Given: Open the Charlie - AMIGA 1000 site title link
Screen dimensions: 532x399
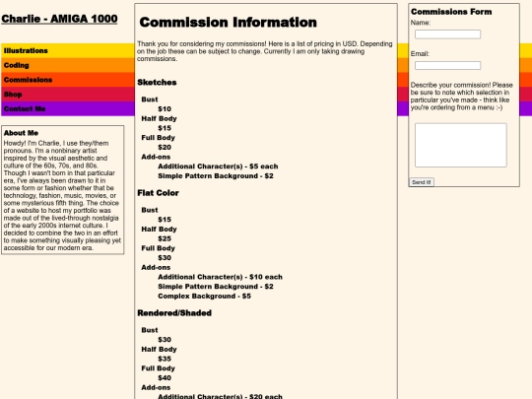Looking at the screenshot, I should (x=59, y=19).
